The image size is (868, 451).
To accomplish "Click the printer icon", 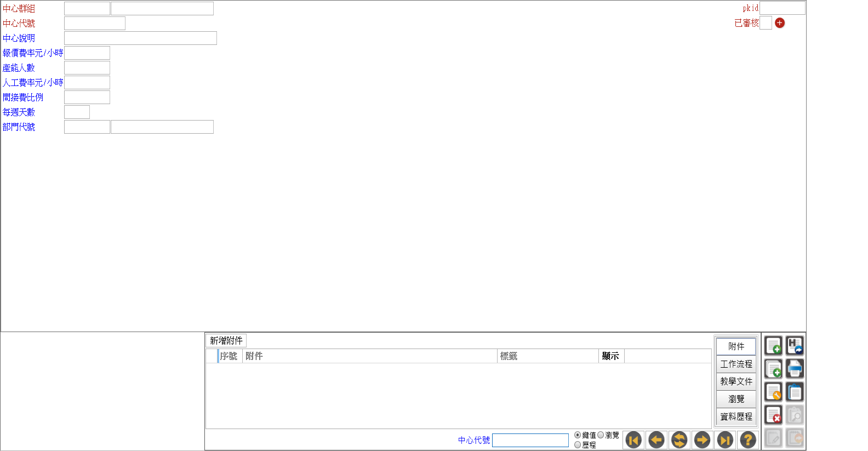I will (x=795, y=369).
